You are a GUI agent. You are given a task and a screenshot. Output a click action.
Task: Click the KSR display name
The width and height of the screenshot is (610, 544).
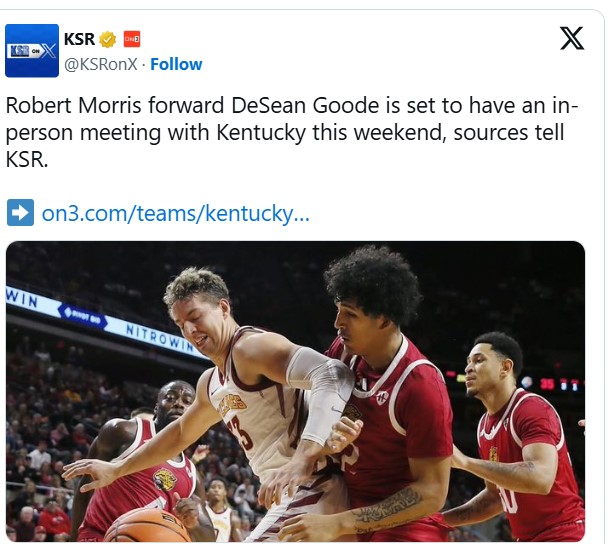tap(79, 39)
